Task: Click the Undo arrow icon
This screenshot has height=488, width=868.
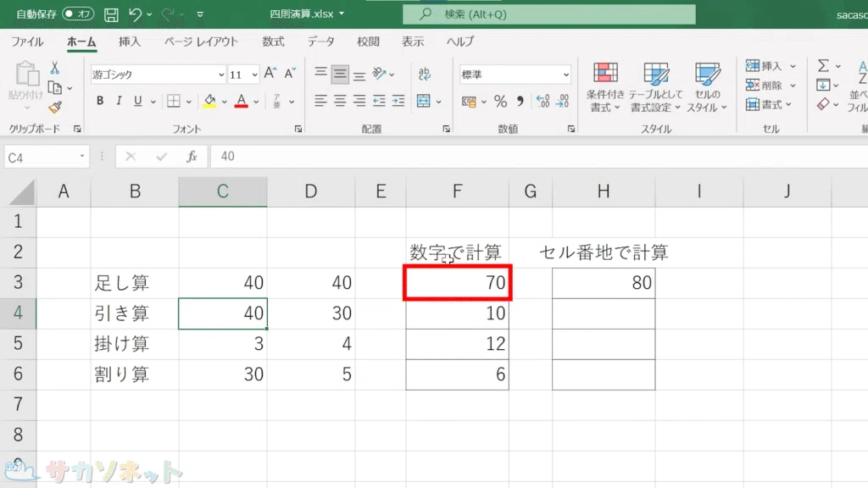Action: (x=135, y=14)
